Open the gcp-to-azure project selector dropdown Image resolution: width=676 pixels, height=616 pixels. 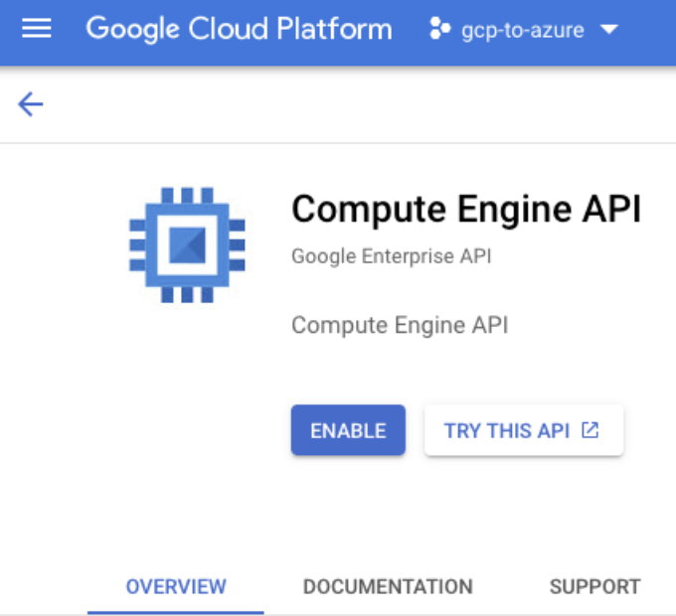coord(524,29)
